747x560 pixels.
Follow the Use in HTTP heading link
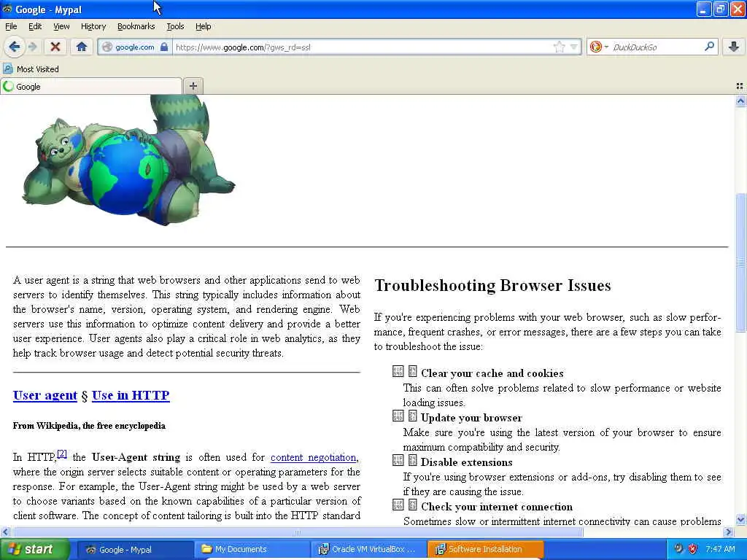pyautogui.click(x=131, y=395)
